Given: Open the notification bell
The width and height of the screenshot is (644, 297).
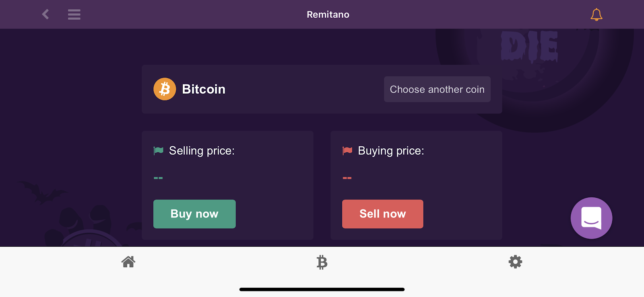Looking at the screenshot, I should click(596, 14).
